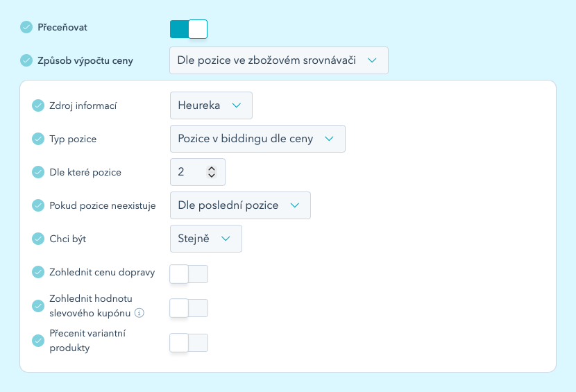576x392 pixels.
Task: Open info icon next to slevového kupónu
Action: [x=139, y=313]
